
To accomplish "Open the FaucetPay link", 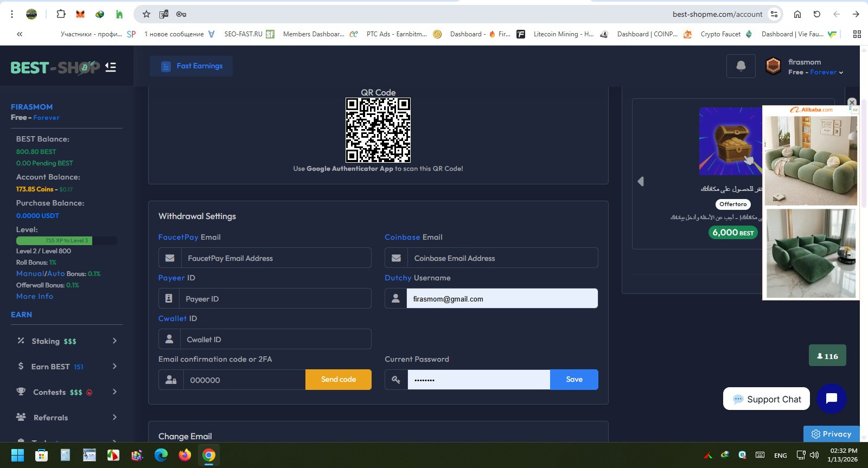I will click(x=178, y=237).
